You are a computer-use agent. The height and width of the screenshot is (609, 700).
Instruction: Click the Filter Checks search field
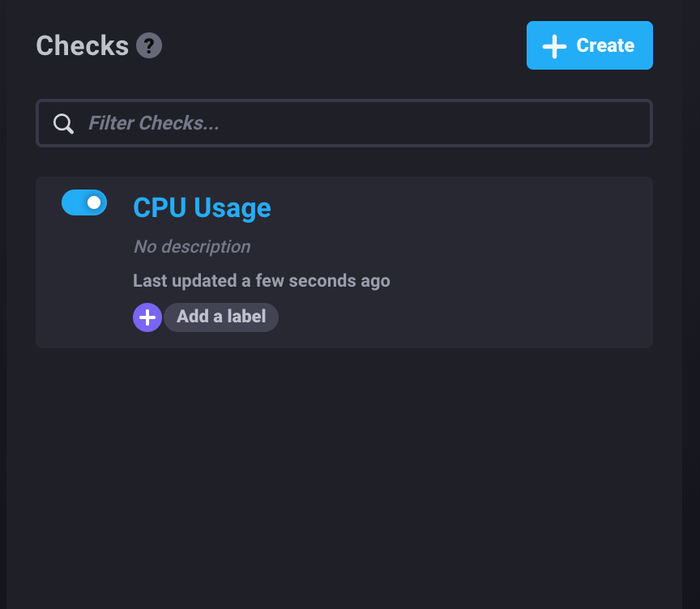tap(344, 123)
